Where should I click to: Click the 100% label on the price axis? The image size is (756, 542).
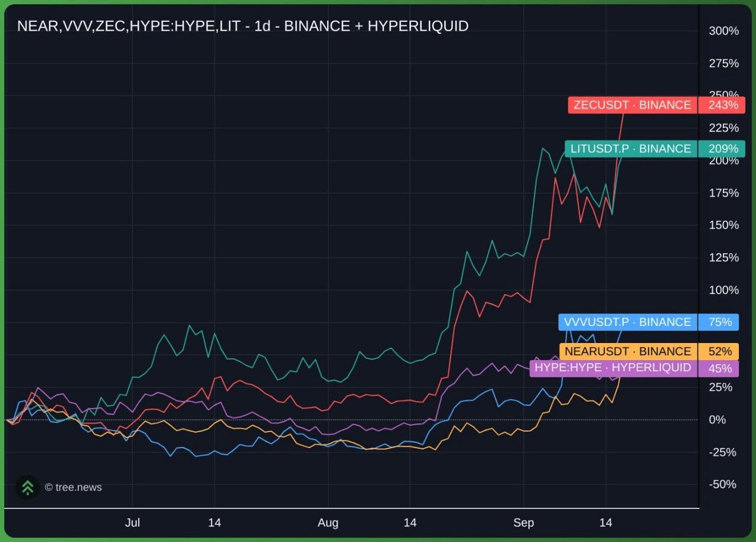click(724, 290)
